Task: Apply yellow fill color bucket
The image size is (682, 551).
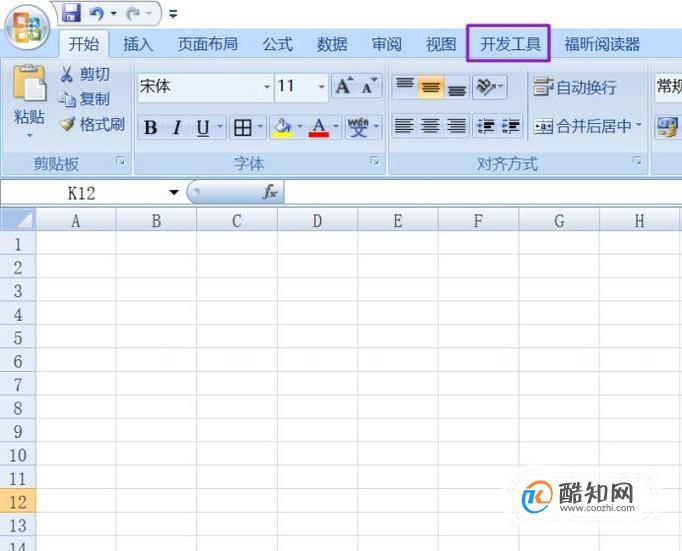Action: point(282,128)
